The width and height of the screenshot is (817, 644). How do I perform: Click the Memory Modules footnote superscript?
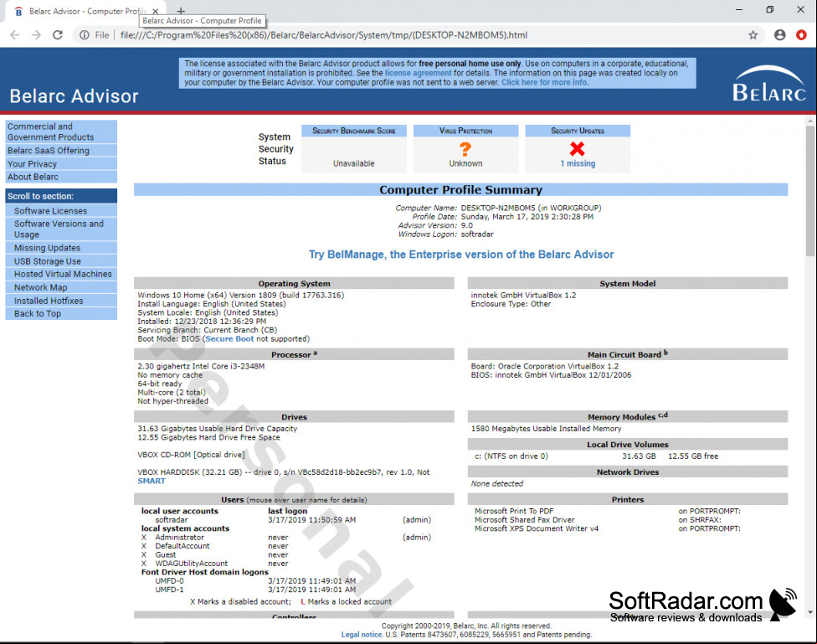click(x=663, y=415)
